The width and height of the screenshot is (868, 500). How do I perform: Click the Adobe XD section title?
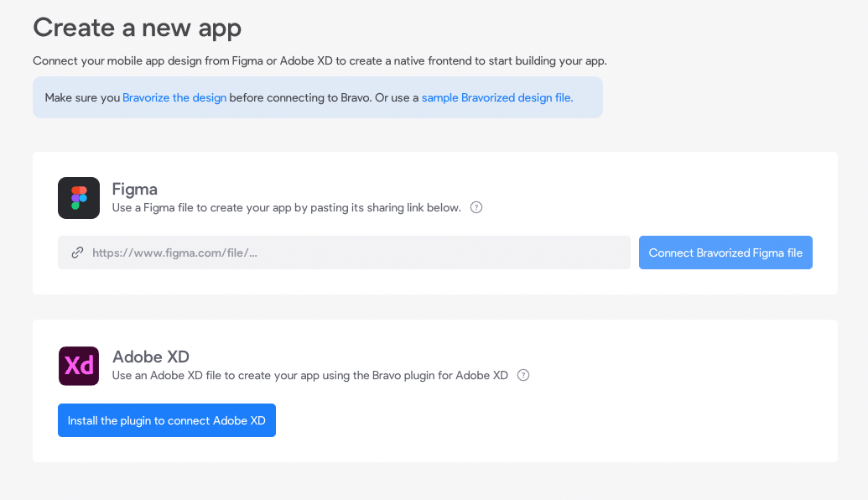[151, 357]
